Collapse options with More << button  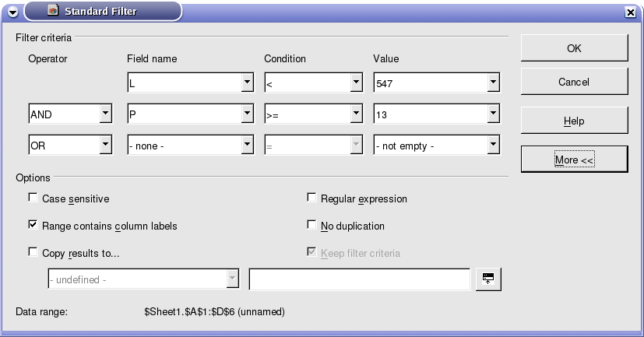point(574,160)
